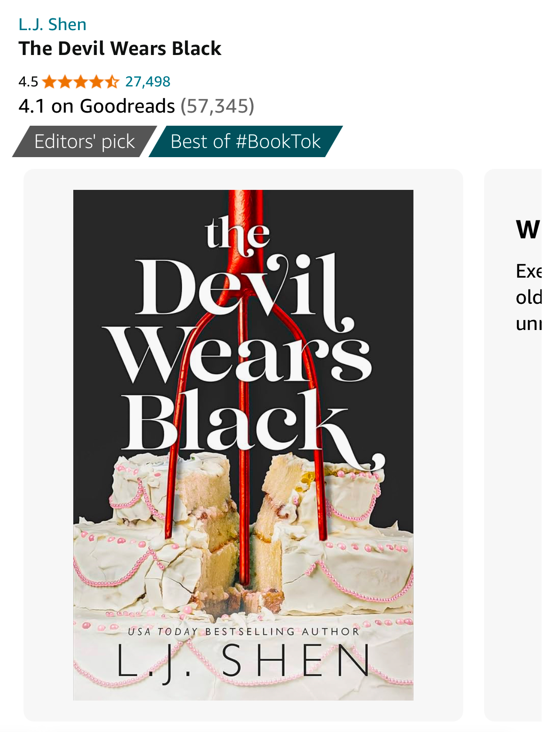
Task: Click the 4.1 on Goodreads text
Action: click(x=96, y=106)
